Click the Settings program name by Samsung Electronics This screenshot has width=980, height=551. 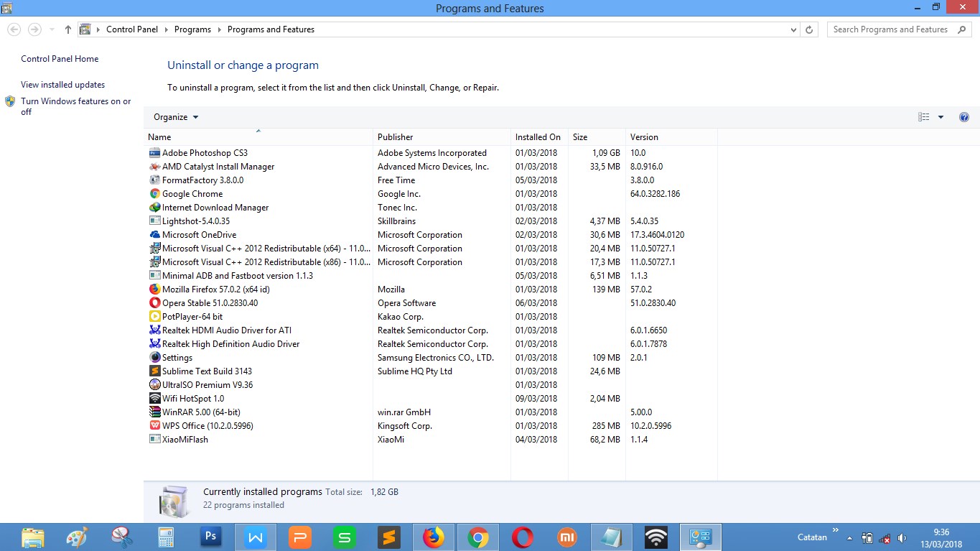tap(177, 358)
